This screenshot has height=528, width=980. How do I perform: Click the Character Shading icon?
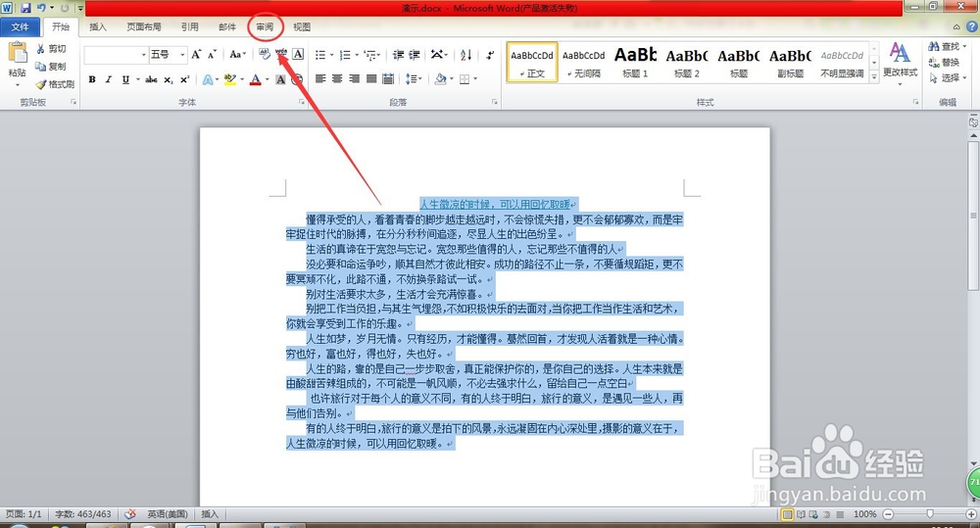(280, 79)
